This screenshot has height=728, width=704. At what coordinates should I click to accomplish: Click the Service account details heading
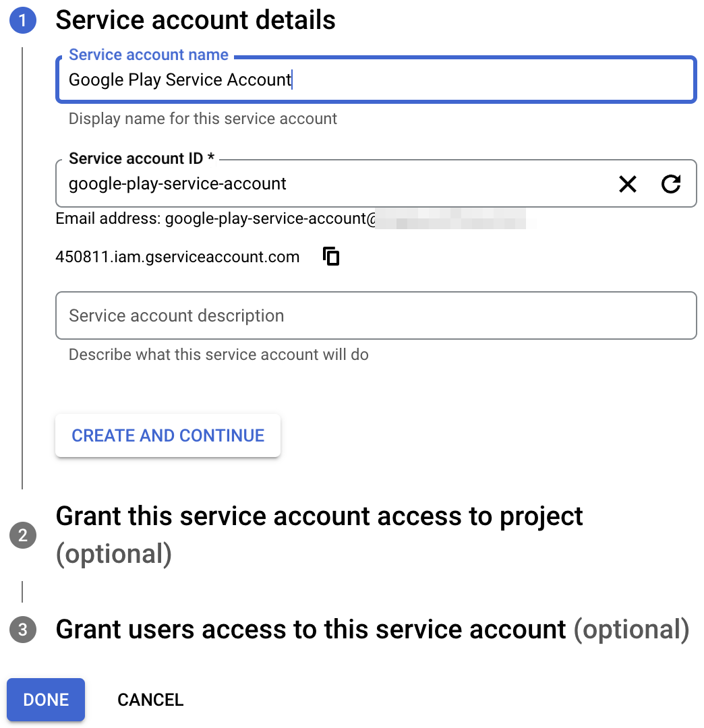196,21
